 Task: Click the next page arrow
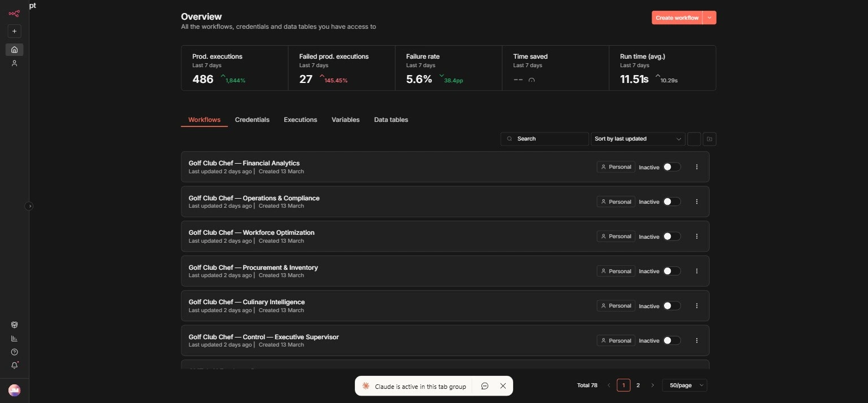coord(653,386)
